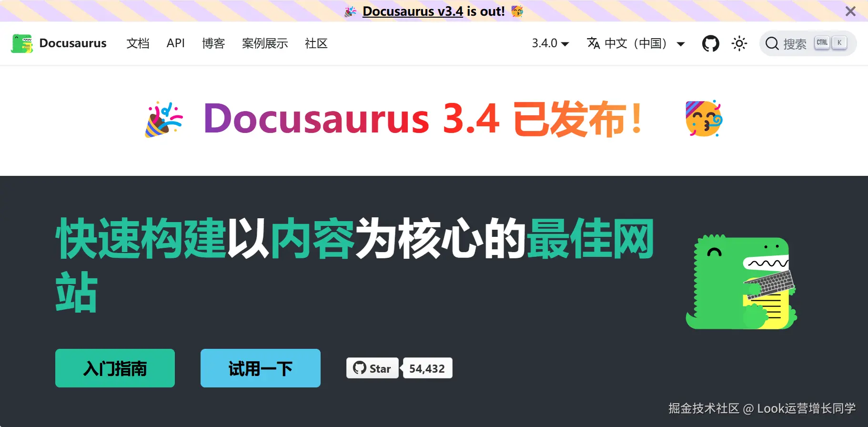Click the K key hint in search
The height and width of the screenshot is (427, 868).
click(x=839, y=42)
